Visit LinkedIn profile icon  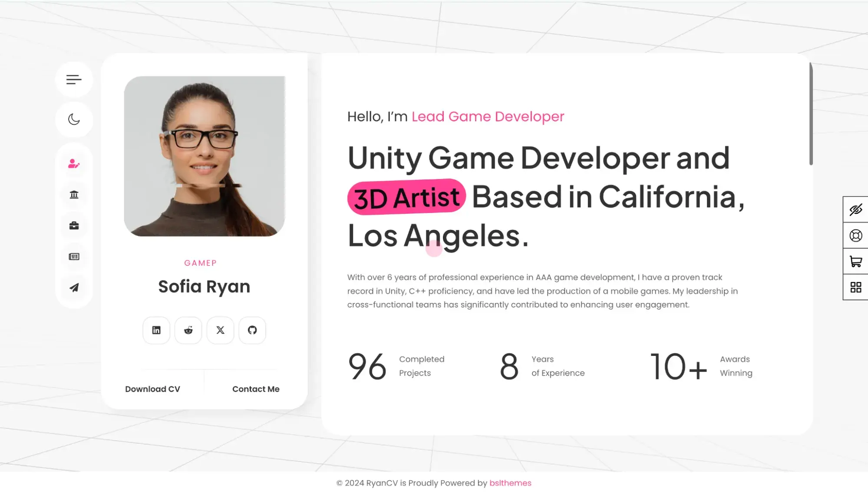click(x=156, y=330)
